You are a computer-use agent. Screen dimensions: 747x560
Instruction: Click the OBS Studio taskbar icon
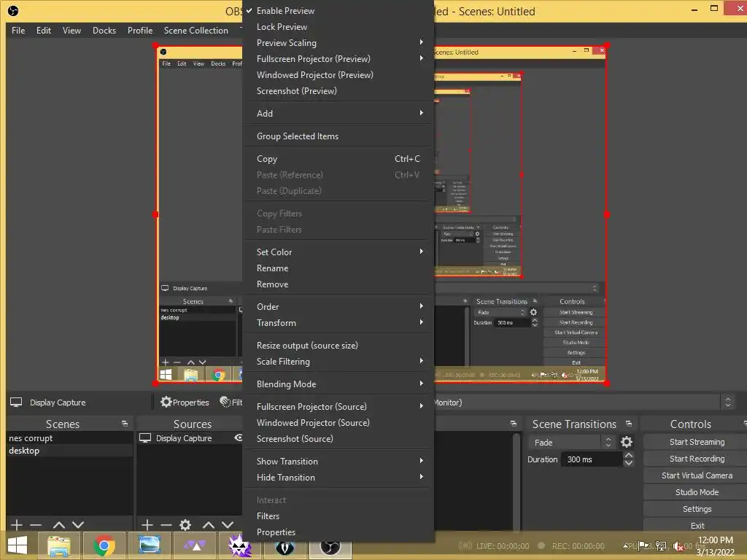coord(330,548)
